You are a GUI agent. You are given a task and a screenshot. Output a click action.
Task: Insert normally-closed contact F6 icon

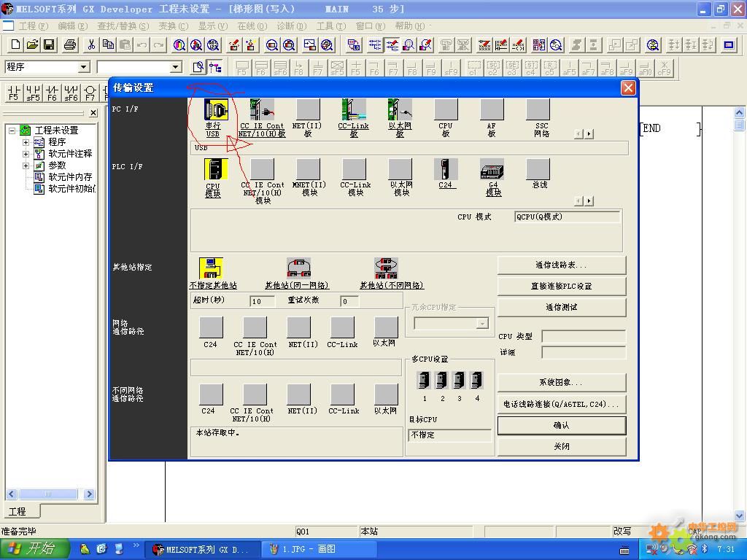(x=52, y=93)
